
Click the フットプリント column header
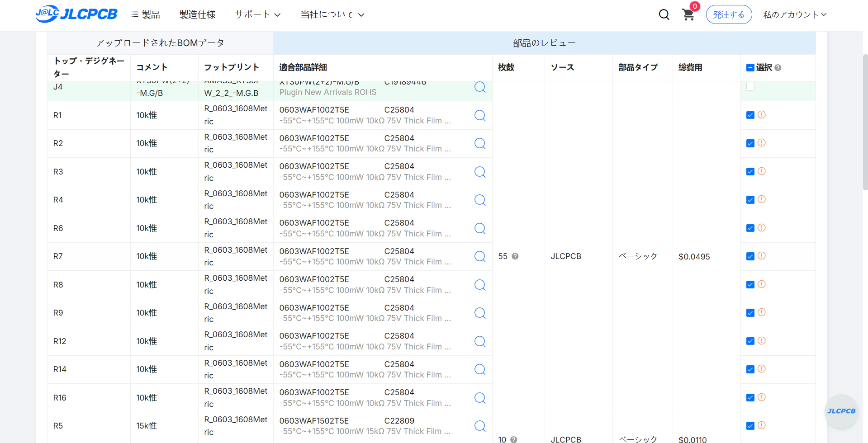tap(232, 67)
